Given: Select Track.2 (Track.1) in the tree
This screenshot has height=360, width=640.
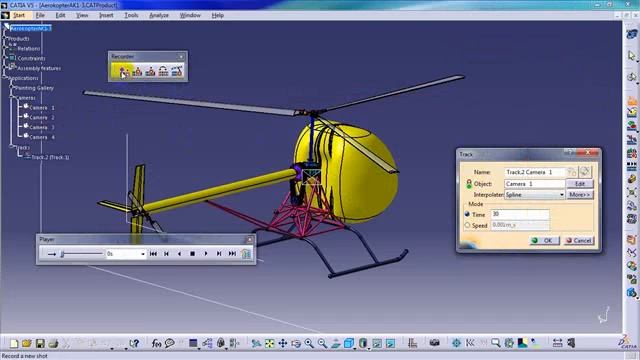Looking at the screenshot, I should pos(50,157).
